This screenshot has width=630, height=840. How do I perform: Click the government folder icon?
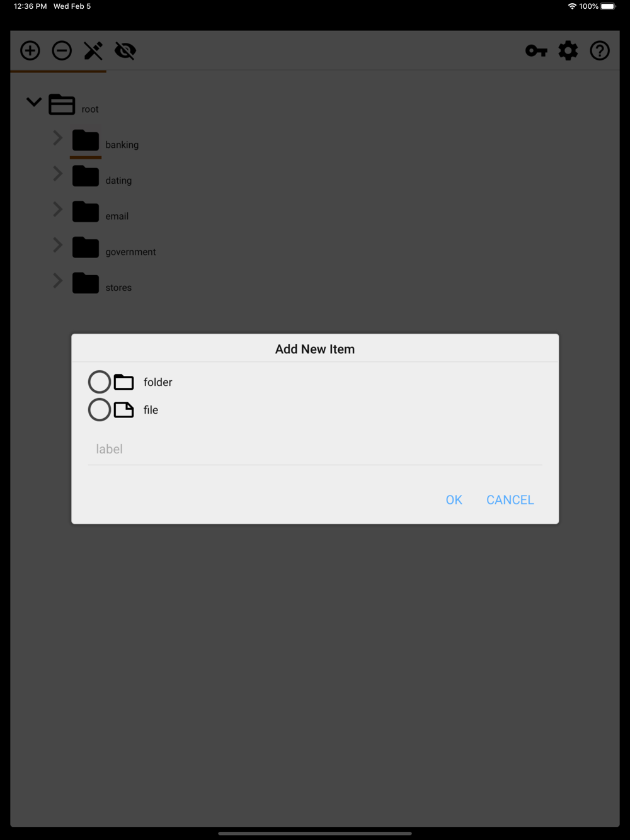[x=86, y=247]
